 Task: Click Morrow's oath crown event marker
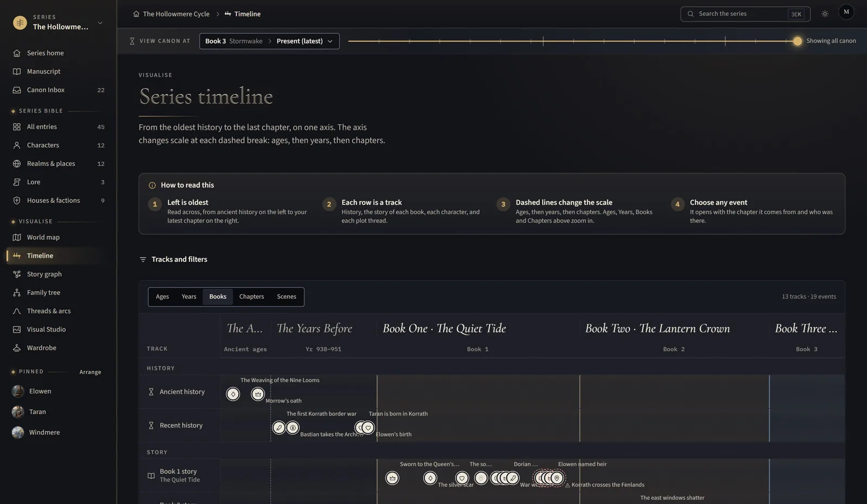coord(258,394)
